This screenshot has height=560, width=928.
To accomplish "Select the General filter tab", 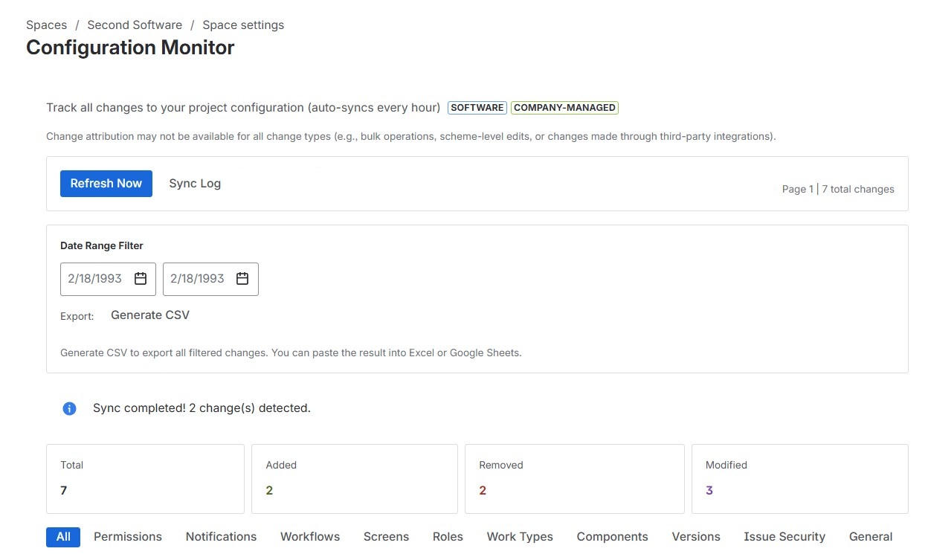I will [870, 536].
